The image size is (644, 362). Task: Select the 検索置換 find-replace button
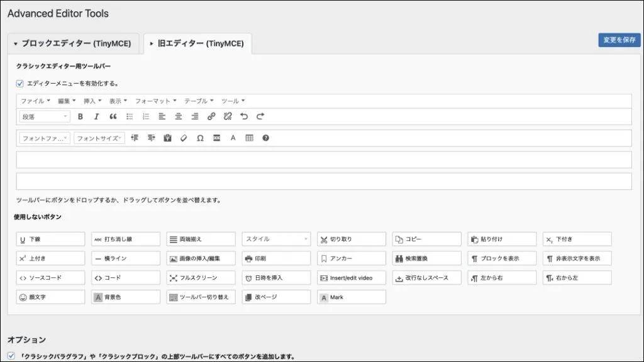point(427,258)
